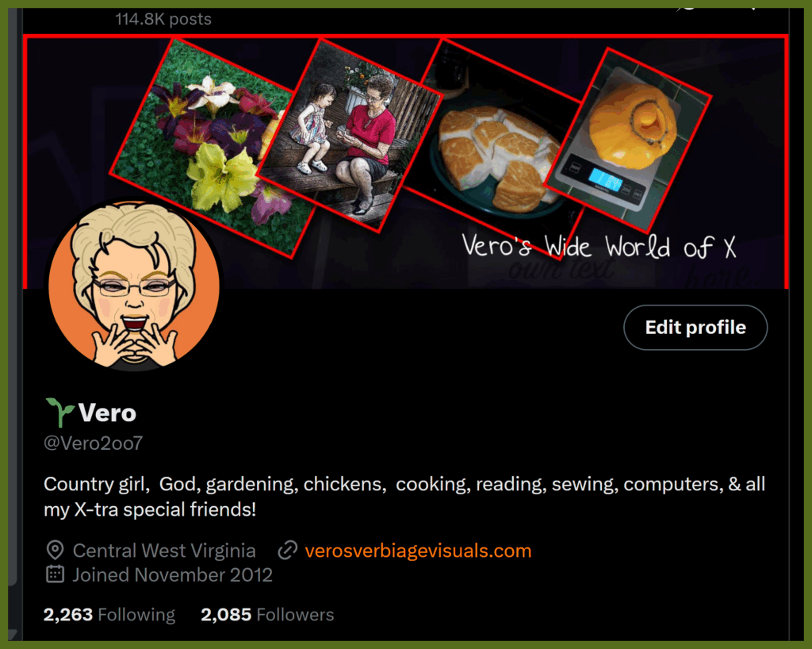812x649 pixels.
Task: Select the pumpkin on scale banner photo
Action: pyautogui.click(x=628, y=140)
